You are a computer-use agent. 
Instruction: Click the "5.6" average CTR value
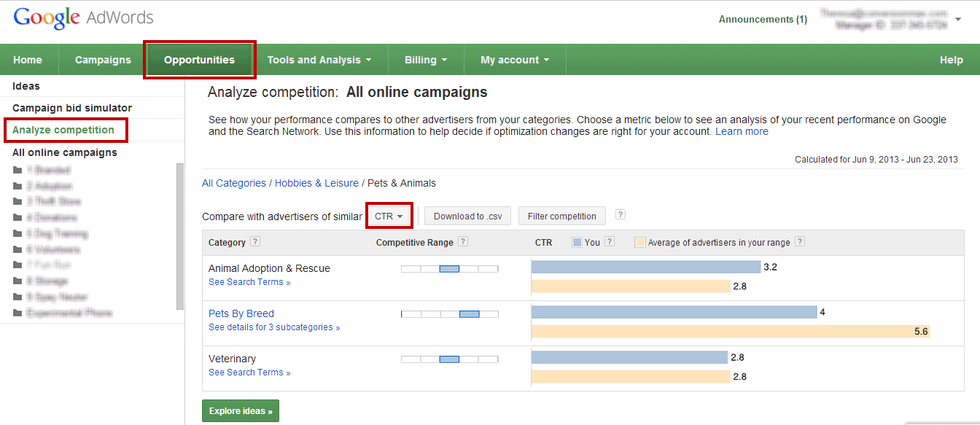coord(921,332)
